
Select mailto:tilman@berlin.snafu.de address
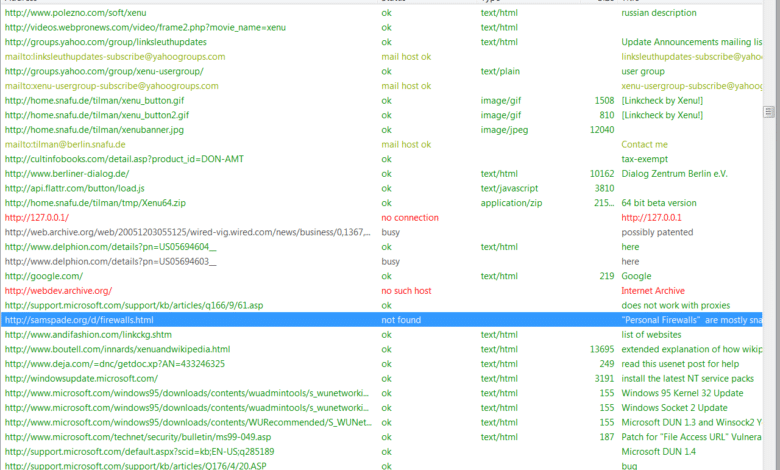pos(65,145)
